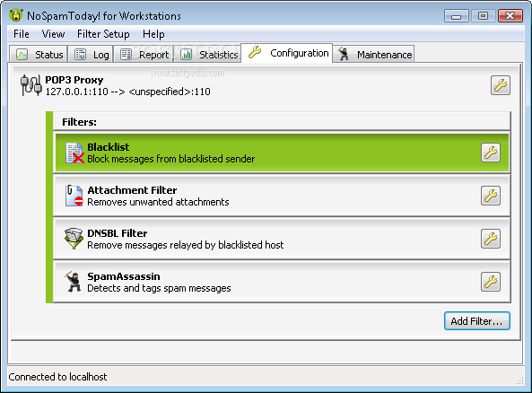
Task: Configure the Blacklist filter with its wrench
Action: tap(490, 153)
